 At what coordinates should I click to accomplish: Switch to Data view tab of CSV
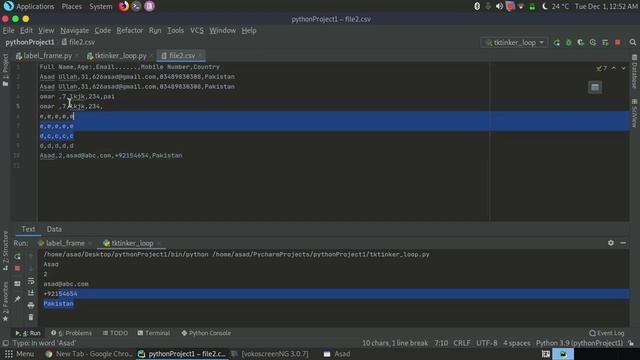[x=54, y=229]
